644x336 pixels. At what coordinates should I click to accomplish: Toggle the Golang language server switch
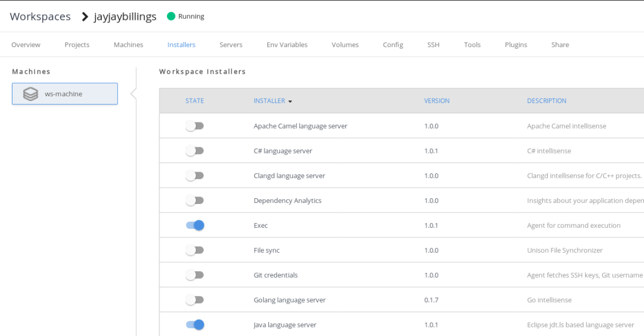pyautogui.click(x=195, y=300)
